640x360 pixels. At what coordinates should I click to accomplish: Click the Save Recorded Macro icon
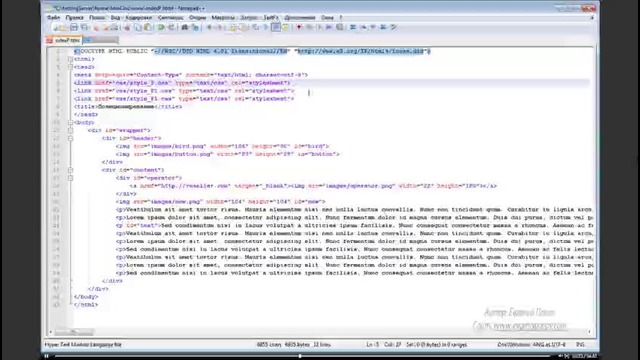coord(340,27)
